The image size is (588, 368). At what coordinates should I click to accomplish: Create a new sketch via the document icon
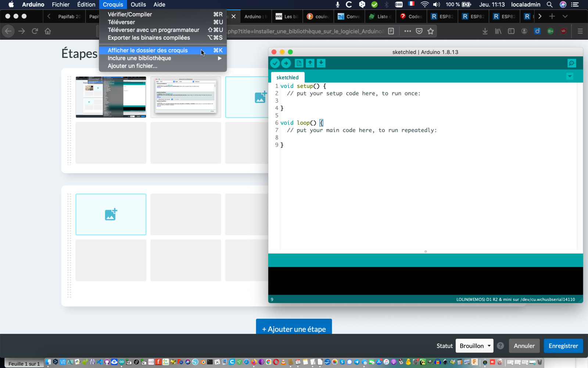[x=299, y=63]
